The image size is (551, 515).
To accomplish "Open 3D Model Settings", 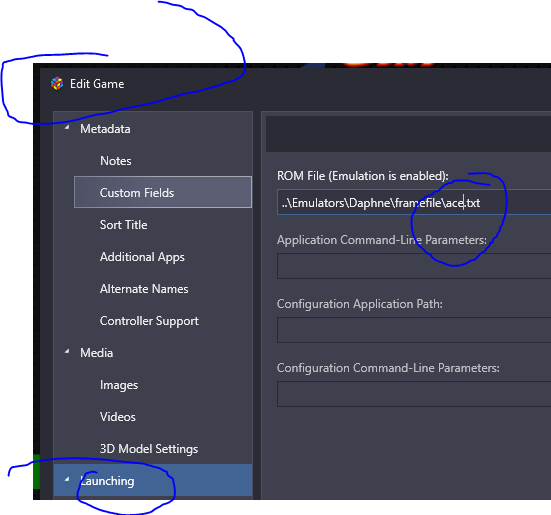I will pos(149,449).
